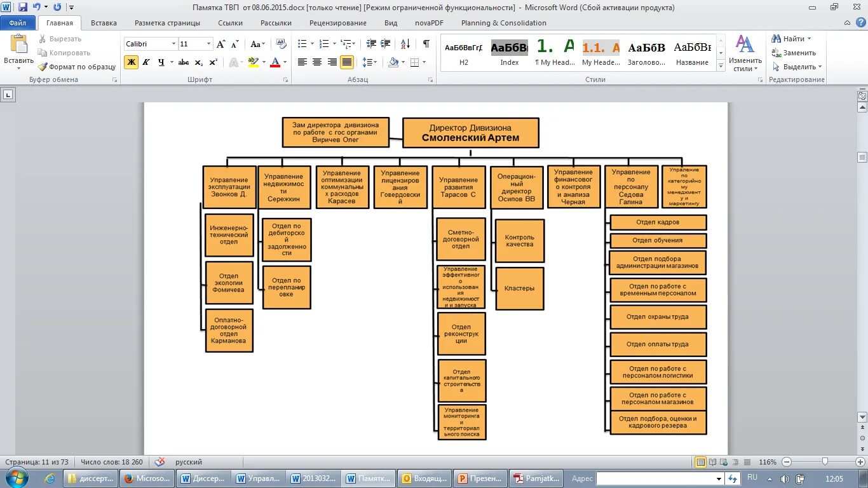The height and width of the screenshot is (488, 868).
Task: Click the Replace (Заменить) button
Action: pyautogui.click(x=794, y=53)
